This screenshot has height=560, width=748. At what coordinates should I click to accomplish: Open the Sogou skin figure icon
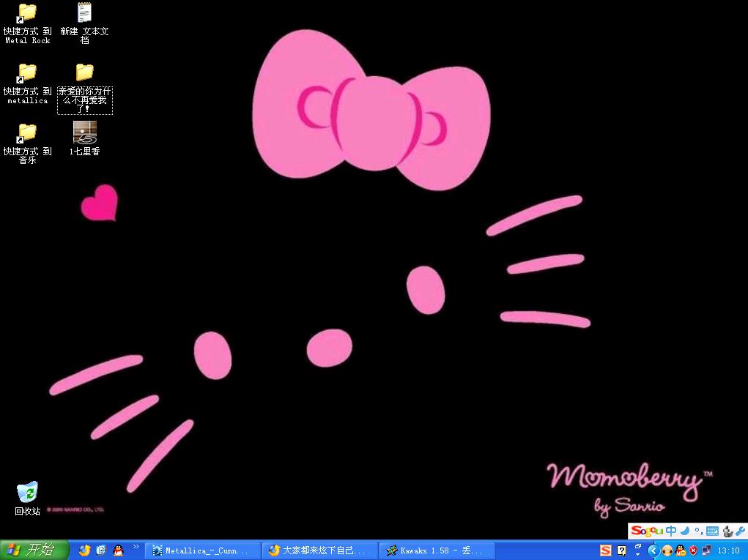[727, 531]
